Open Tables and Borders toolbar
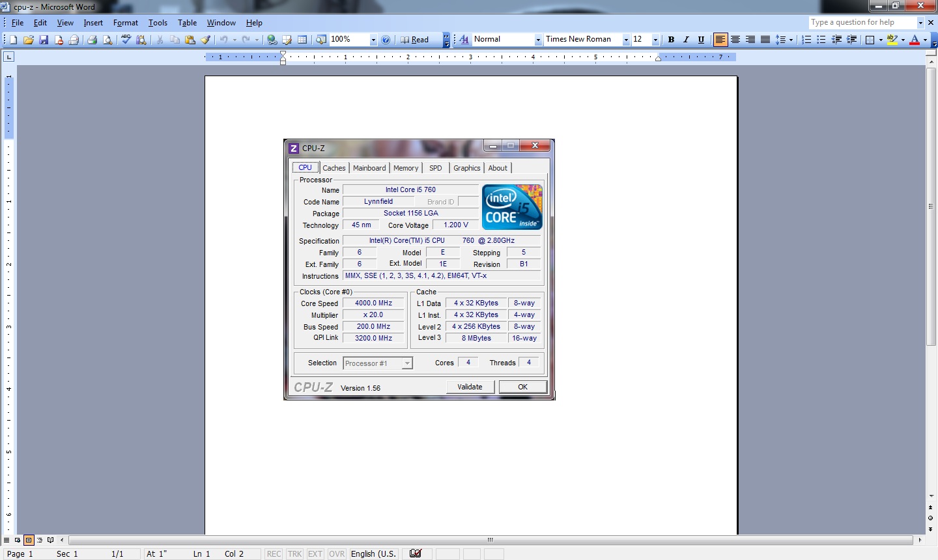The image size is (938, 560). [x=287, y=40]
